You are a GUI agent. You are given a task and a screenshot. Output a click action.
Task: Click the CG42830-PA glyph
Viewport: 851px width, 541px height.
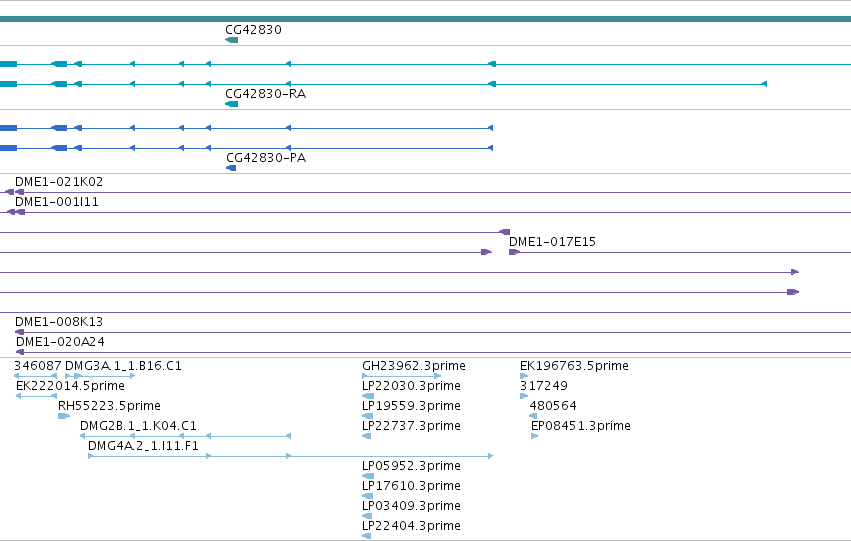point(231,168)
